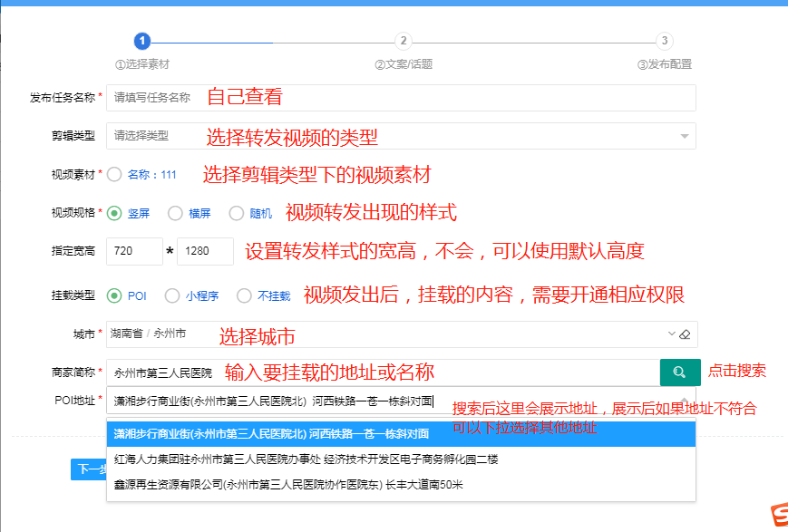Go to ③发布配置 step label
The image size is (788, 532).
[x=665, y=64]
